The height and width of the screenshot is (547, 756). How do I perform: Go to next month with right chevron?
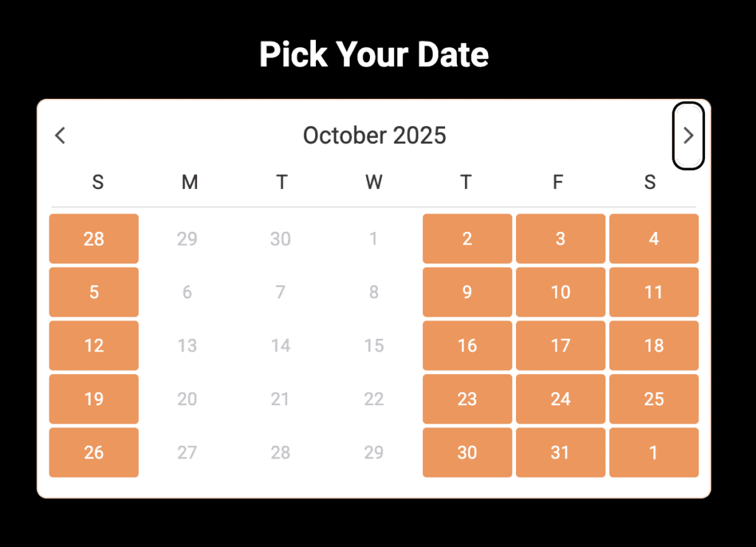click(688, 136)
